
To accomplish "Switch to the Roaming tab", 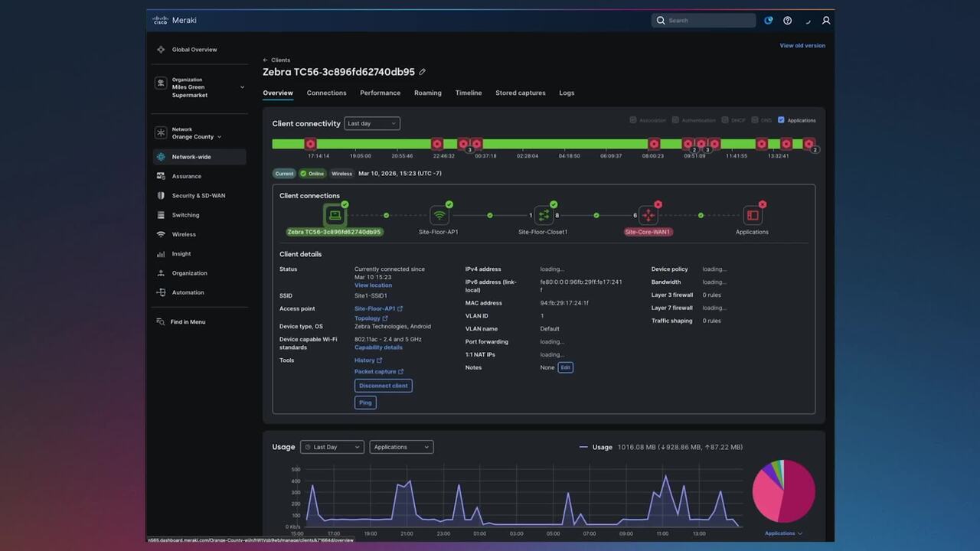I will [x=427, y=93].
